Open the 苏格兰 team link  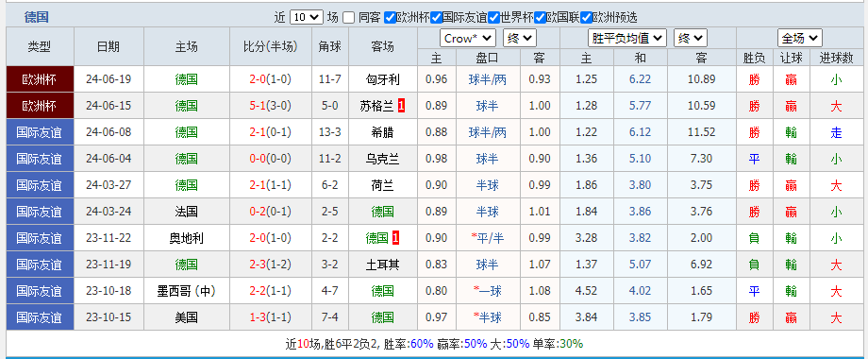[x=376, y=106]
